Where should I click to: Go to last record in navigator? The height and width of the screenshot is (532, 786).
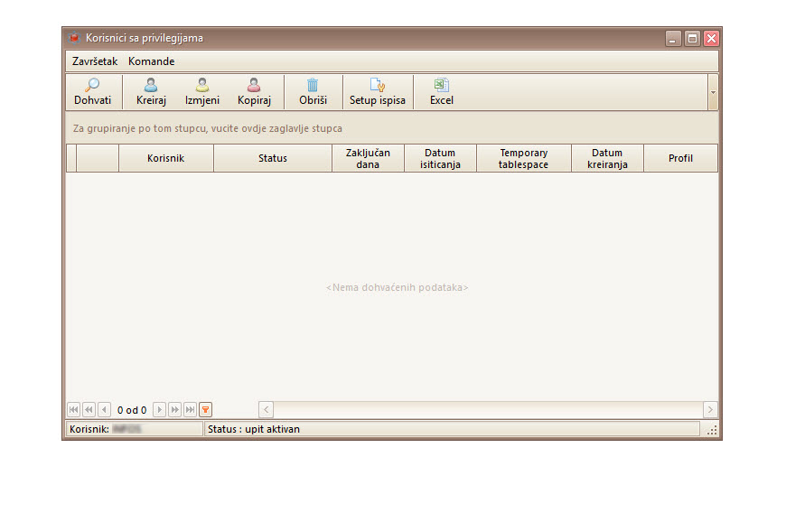pos(190,410)
